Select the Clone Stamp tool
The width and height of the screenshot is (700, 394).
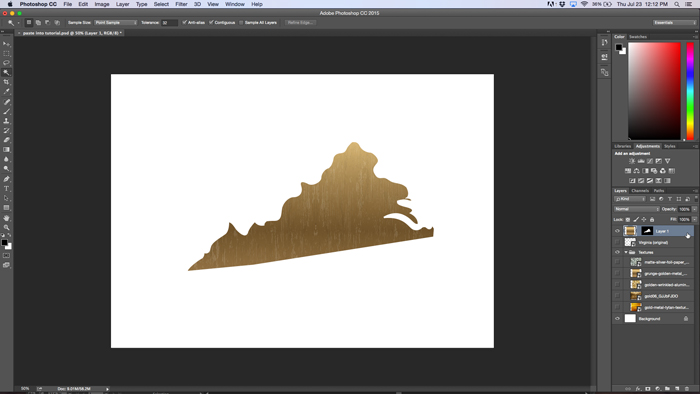(x=6, y=121)
